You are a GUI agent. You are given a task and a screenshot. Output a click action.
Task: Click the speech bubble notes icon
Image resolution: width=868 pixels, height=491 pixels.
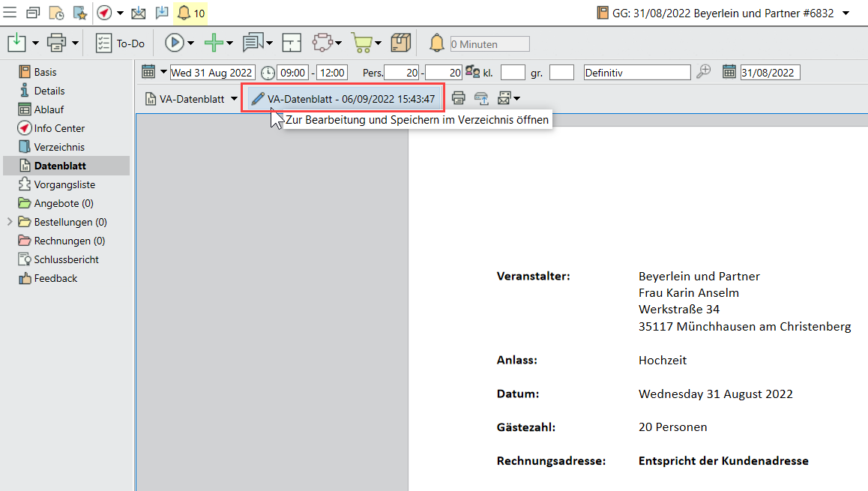point(253,43)
